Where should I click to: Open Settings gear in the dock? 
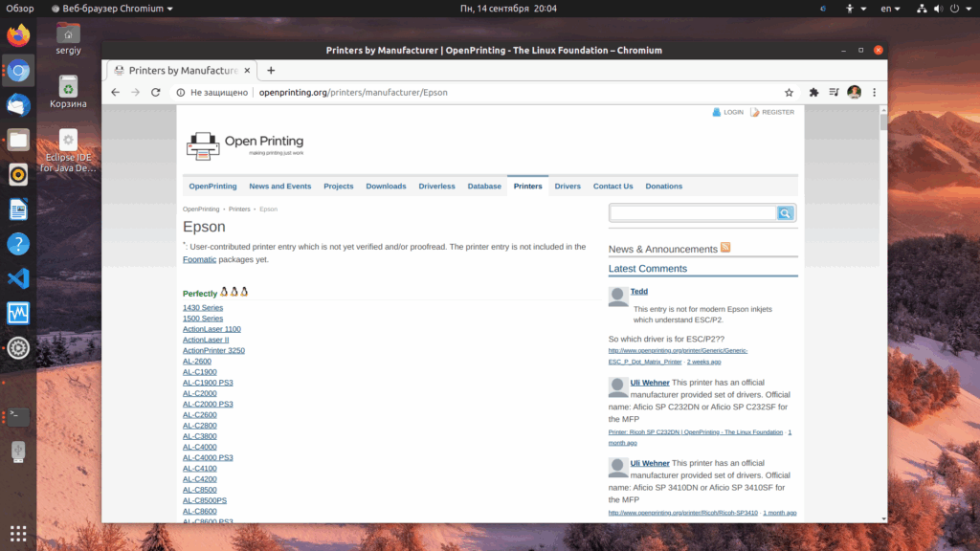point(18,348)
